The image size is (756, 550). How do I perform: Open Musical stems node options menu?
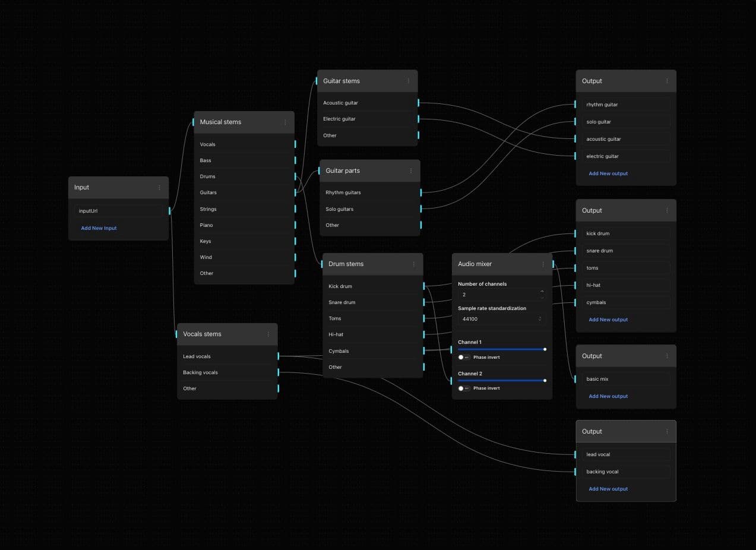[x=285, y=122]
